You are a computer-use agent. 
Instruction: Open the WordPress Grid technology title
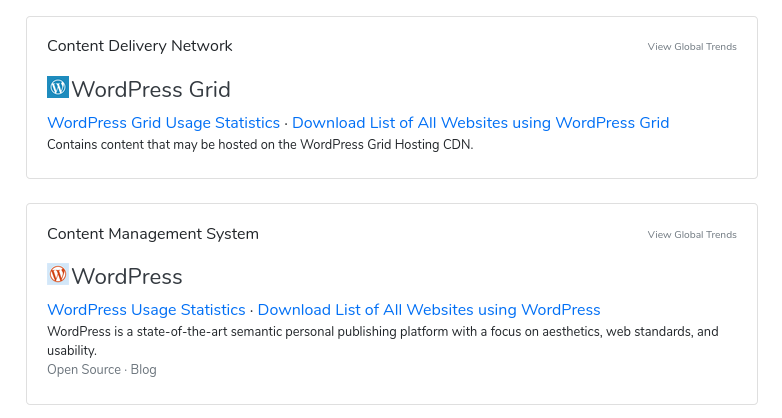(151, 90)
